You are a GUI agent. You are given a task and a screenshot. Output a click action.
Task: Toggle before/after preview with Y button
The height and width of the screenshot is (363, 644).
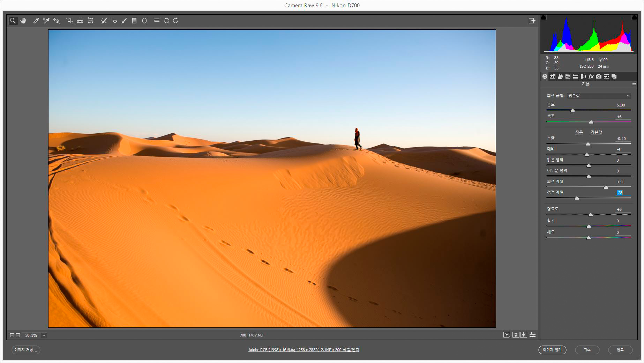[x=507, y=335]
